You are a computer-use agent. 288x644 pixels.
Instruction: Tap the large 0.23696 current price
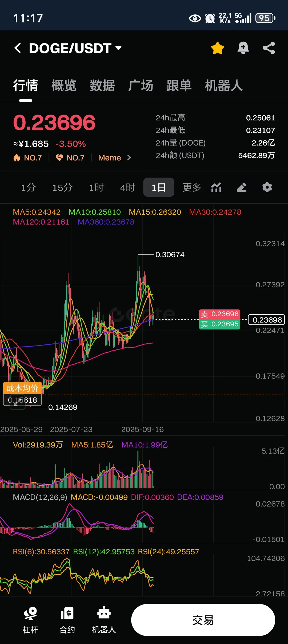point(54,123)
